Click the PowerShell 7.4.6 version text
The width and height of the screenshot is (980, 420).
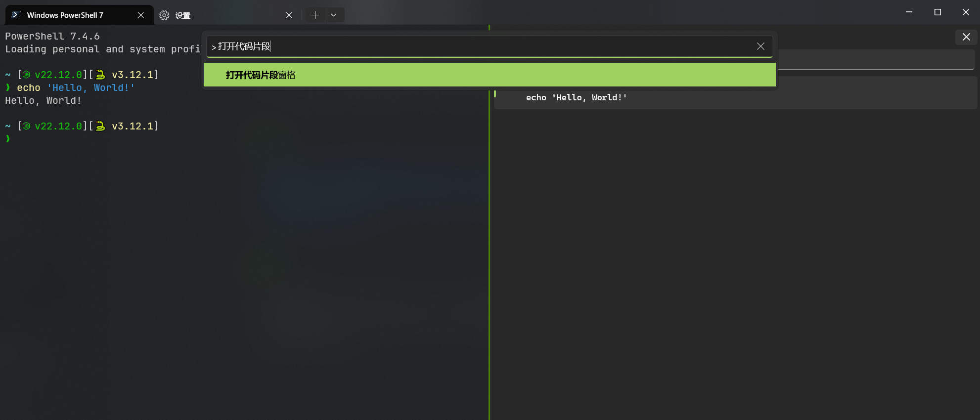[52, 36]
